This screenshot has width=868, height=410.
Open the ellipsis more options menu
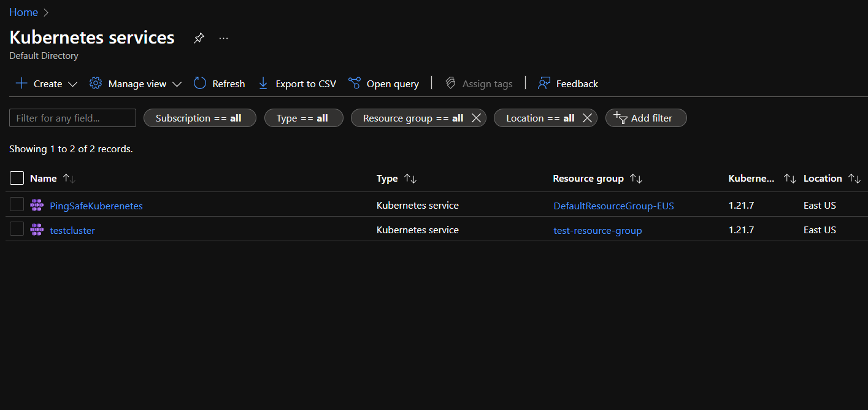click(x=223, y=38)
